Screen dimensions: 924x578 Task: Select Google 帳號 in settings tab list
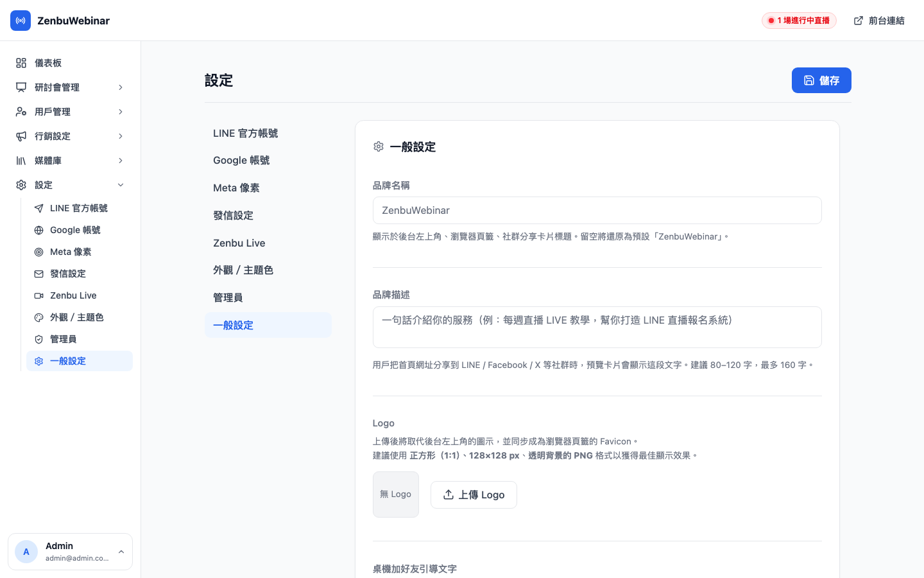coord(268,161)
